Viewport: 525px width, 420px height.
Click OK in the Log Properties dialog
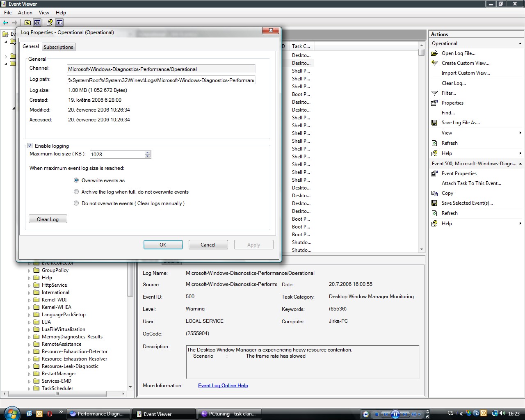pos(163,245)
